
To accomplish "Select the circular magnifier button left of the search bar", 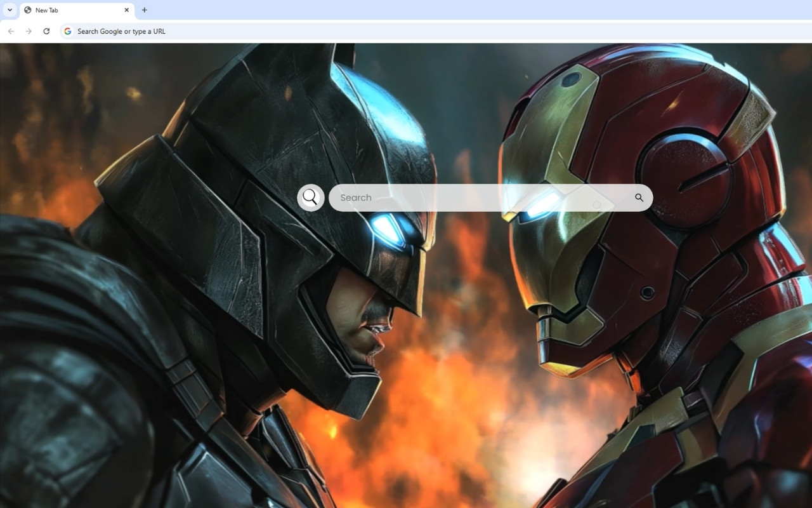I will 310,197.
